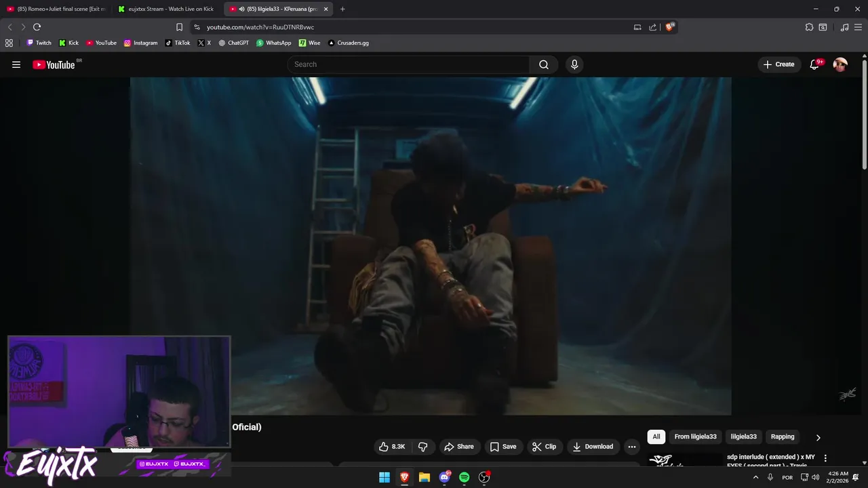Screen dimensions: 868x488
Task: Open Kick bookmark
Action: [x=68, y=43]
